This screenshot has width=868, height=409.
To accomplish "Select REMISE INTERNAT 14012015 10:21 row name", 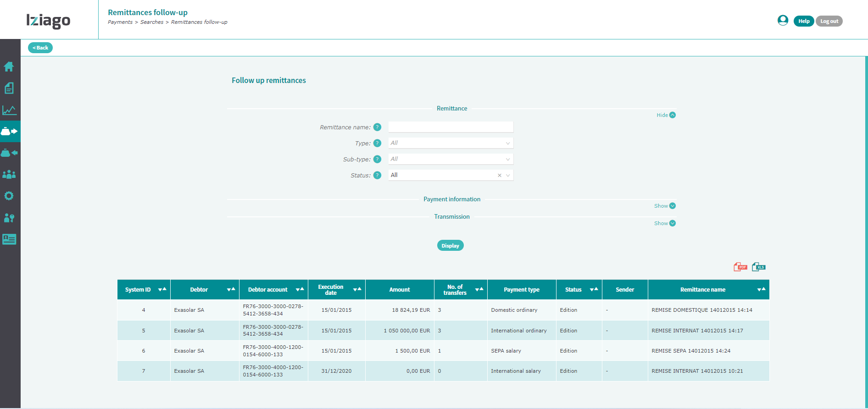I will [697, 371].
